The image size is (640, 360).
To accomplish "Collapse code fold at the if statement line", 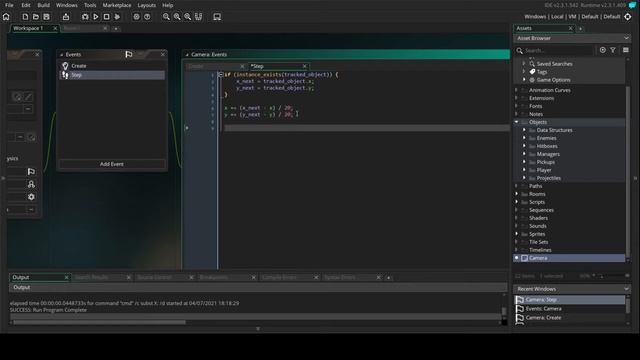I will point(220,75).
